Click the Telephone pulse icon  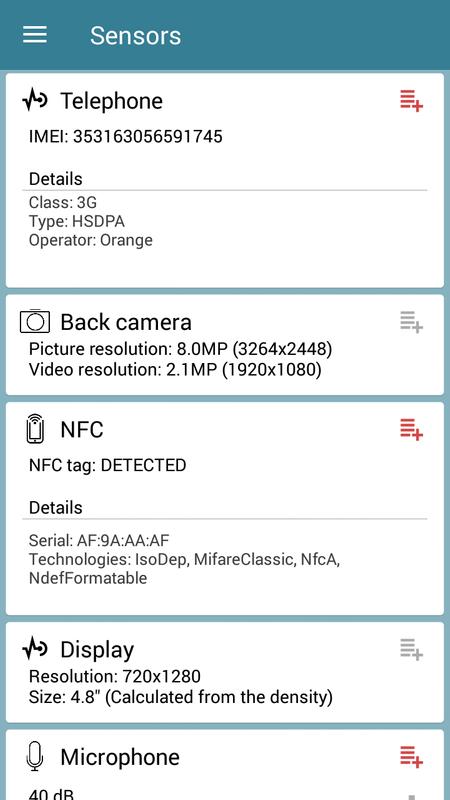(35, 100)
